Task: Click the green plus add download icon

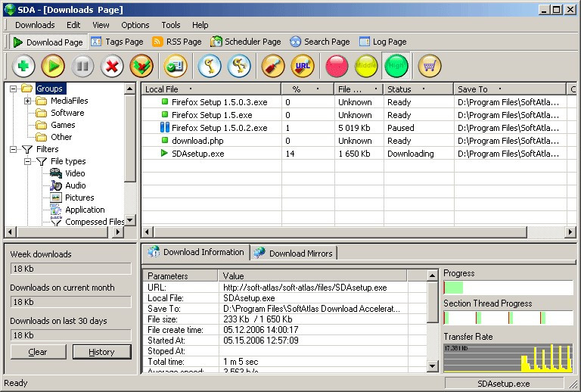Action: (x=23, y=66)
